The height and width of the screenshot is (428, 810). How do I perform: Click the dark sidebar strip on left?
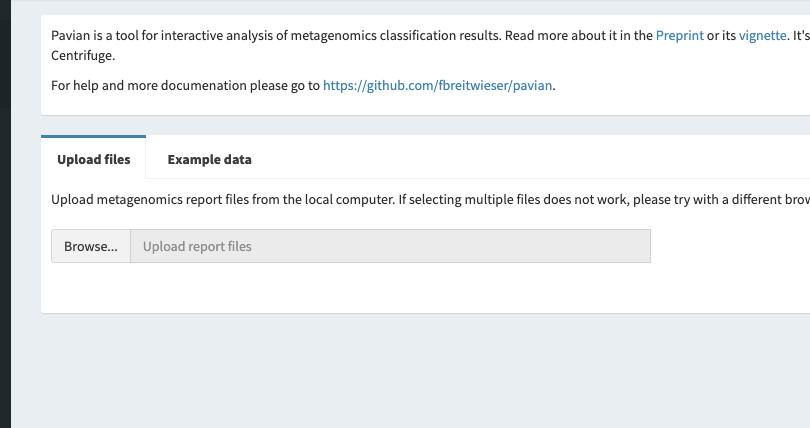[5, 214]
